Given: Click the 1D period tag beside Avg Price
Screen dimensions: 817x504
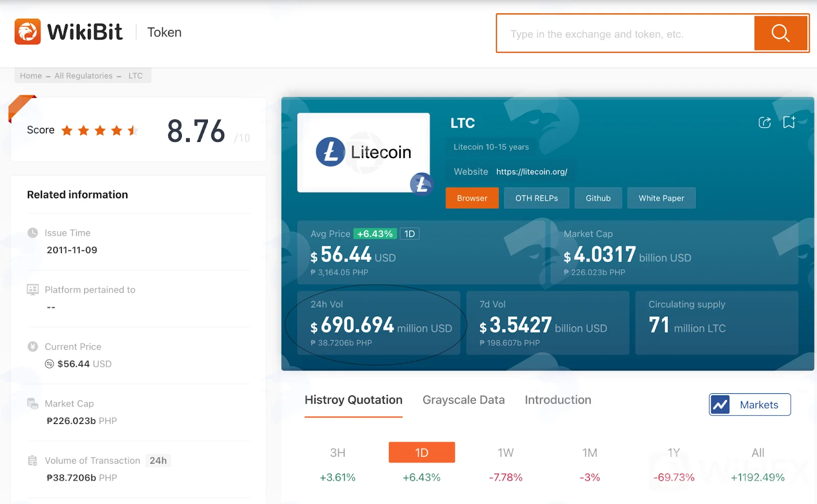Looking at the screenshot, I should click(x=410, y=234).
